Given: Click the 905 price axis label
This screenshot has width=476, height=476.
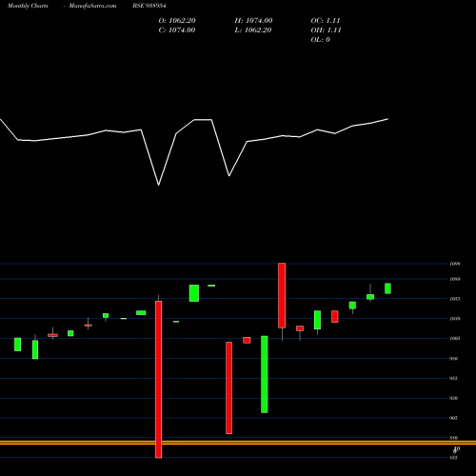Looking at the screenshot, I should 453,418.
